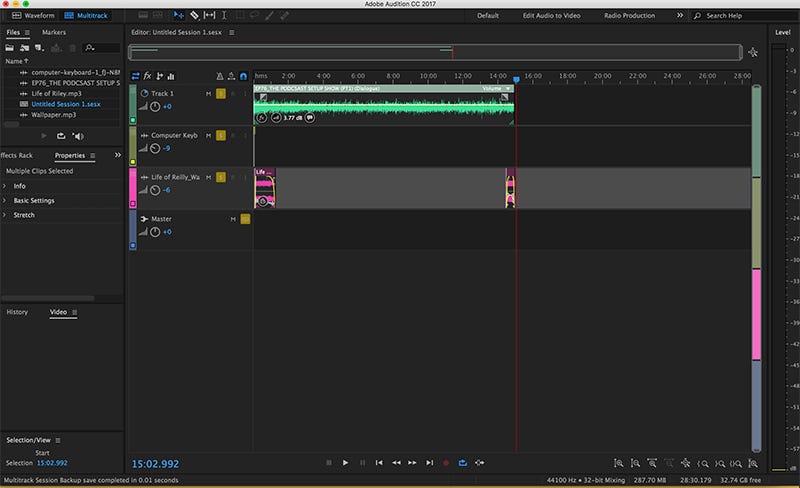Toggle Auto-play speaker in Files panel
The width and height of the screenshot is (800, 488).
tap(78, 136)
